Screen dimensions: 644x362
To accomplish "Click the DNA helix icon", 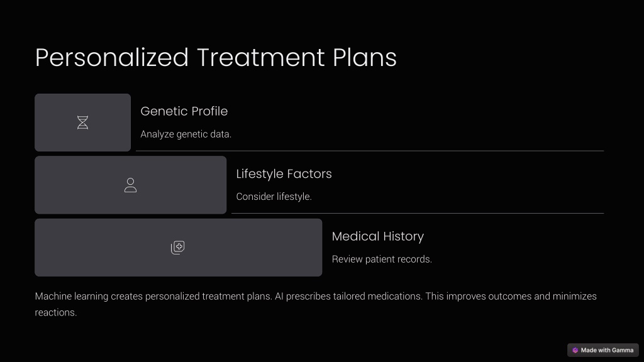I will (x=82, y=123).
